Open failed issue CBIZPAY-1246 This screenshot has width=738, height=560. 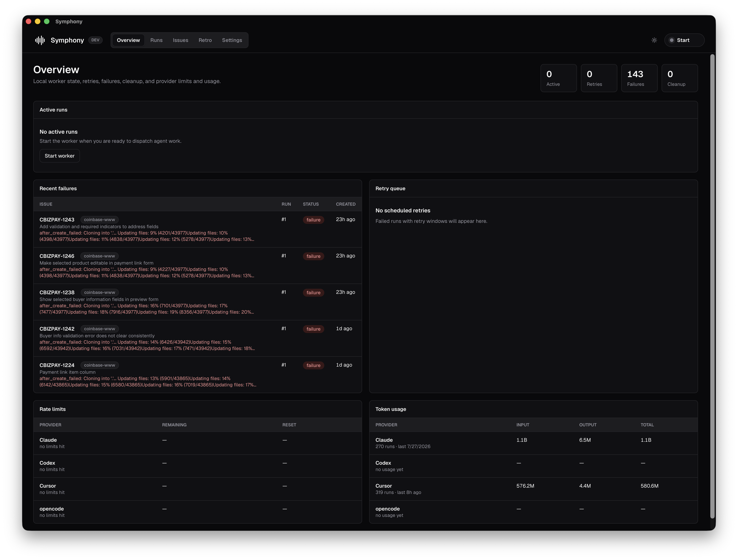click(x=57, y=256)
